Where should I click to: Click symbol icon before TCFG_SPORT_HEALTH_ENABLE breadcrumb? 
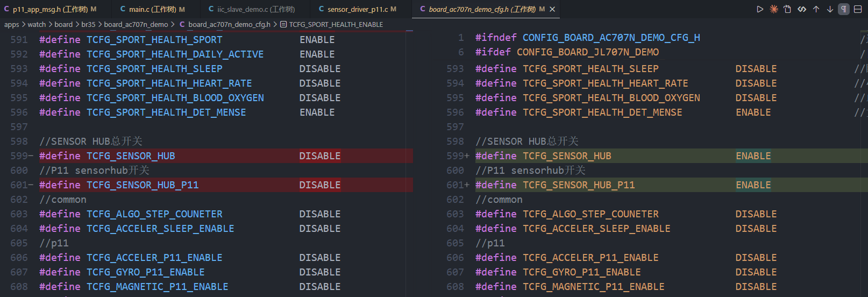(x=283, y=25)
